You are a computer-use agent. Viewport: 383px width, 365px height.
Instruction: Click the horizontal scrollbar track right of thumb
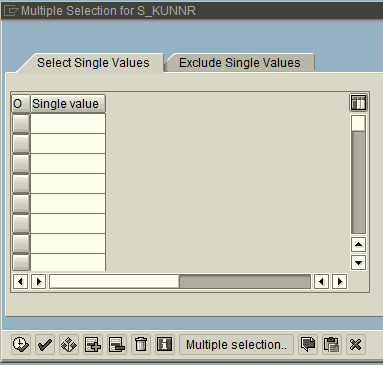pos(245,282)
